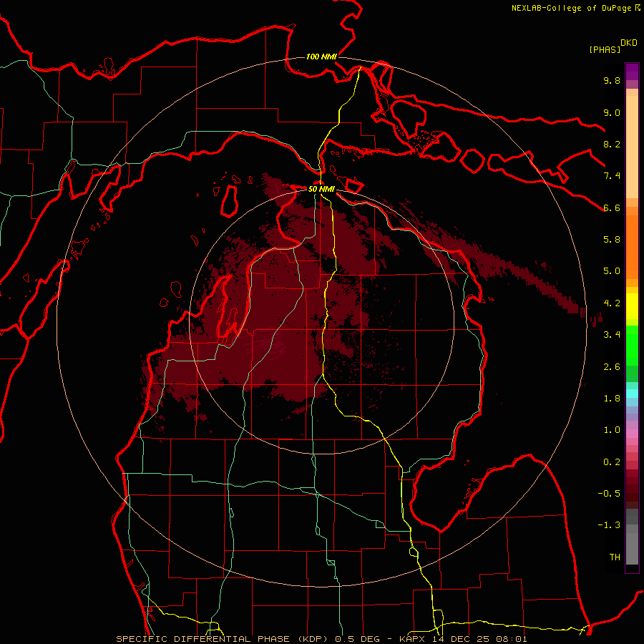Click the DKD label above the color scale
Viewport: 644px width, 644px height.
click(x=629, y=43)
